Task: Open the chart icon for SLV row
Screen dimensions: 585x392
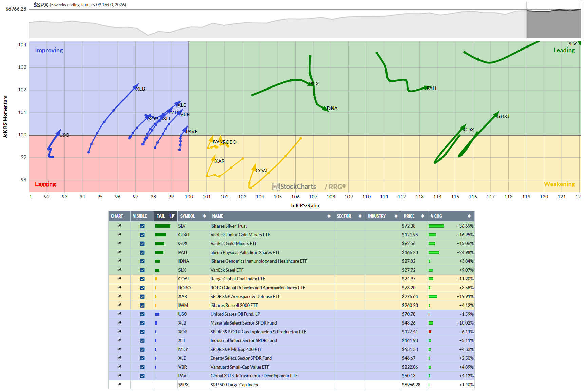Action: click(119, 226)
